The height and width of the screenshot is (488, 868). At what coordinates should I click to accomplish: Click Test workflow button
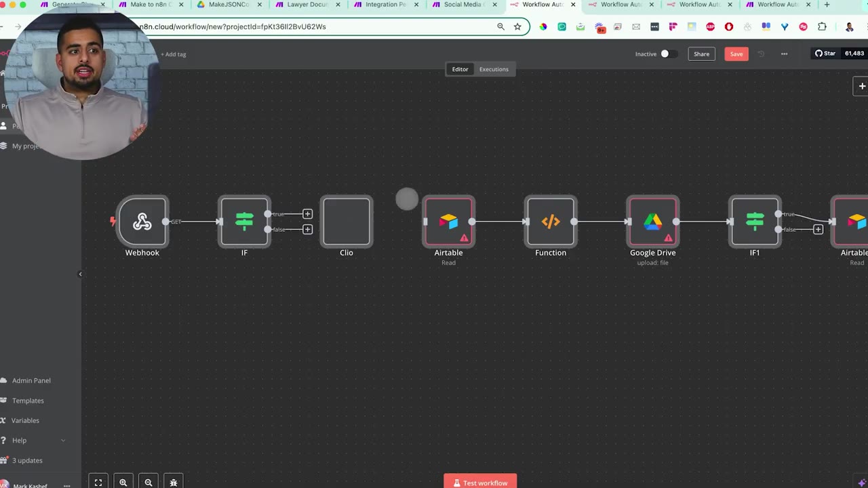point(480,482)
